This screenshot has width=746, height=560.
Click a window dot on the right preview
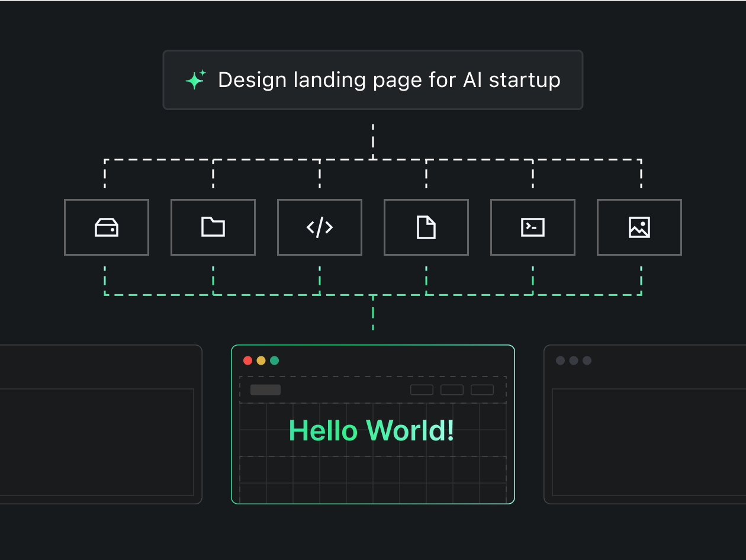pyautogui.click(x=560, y=360)
